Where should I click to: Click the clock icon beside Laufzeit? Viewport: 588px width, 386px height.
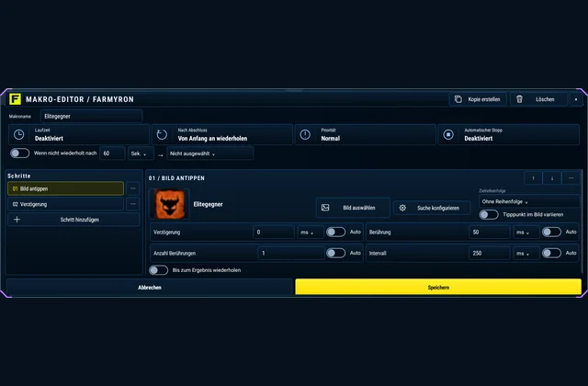18,135
